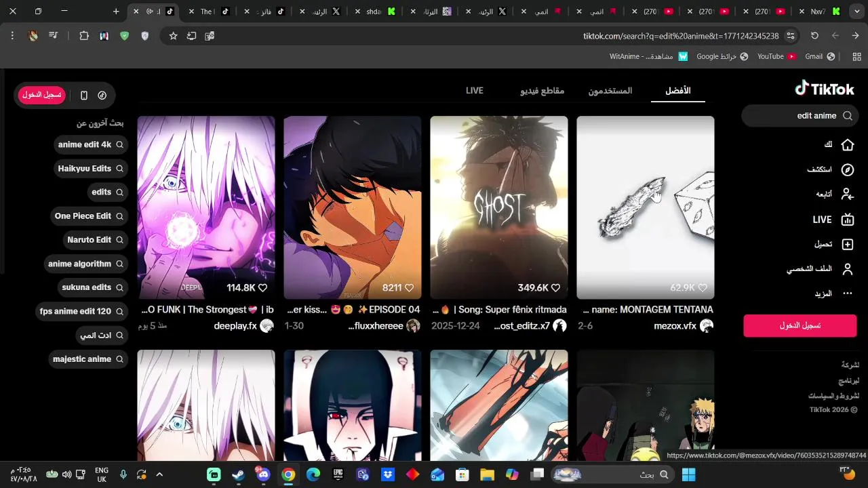Click the heart icon on 114.8K video
The width and height of the screenshot is (868, 488).
coord(263,288)
